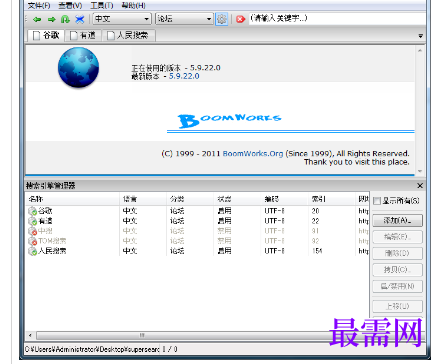441x364 pixels.
Task: Click the disabled TOM搜索 row icon
Action: (32, 241)
